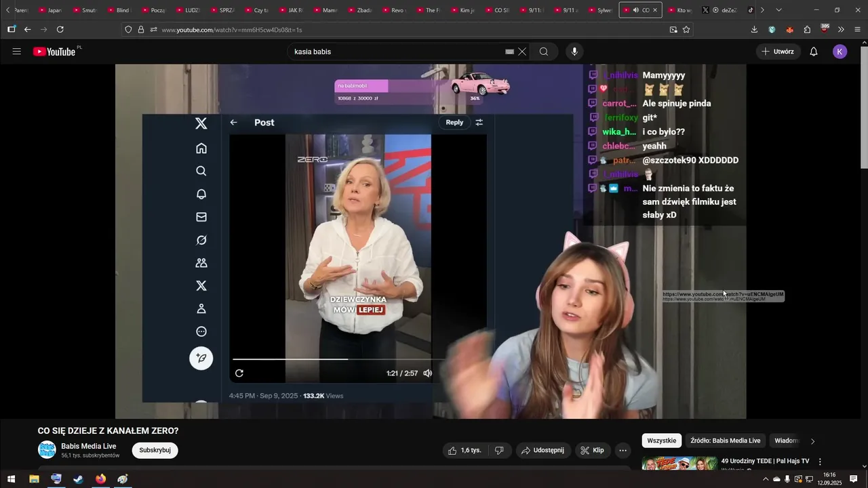Viewport: 868px width, 488px height.
Task: Select 'Źródło: Babis Media Live' chip
Action: pos(726,441)
